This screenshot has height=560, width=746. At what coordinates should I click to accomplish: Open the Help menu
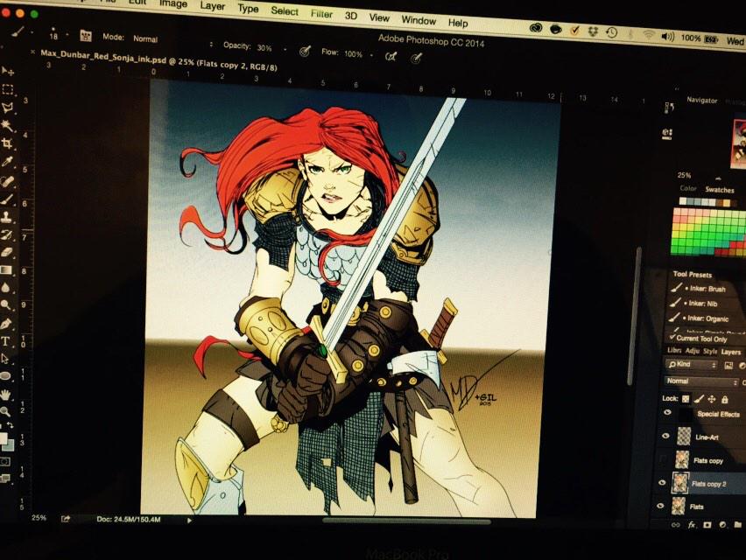pos(458,23)
